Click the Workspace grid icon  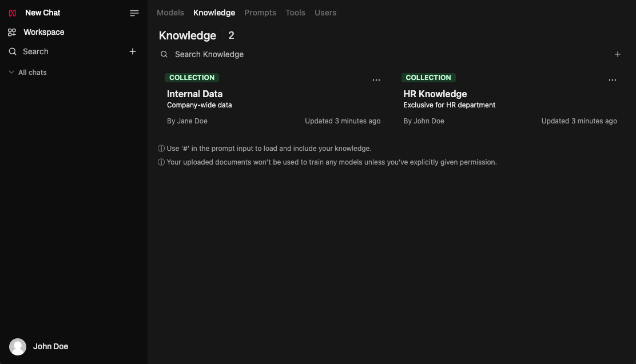pos(12,33)
